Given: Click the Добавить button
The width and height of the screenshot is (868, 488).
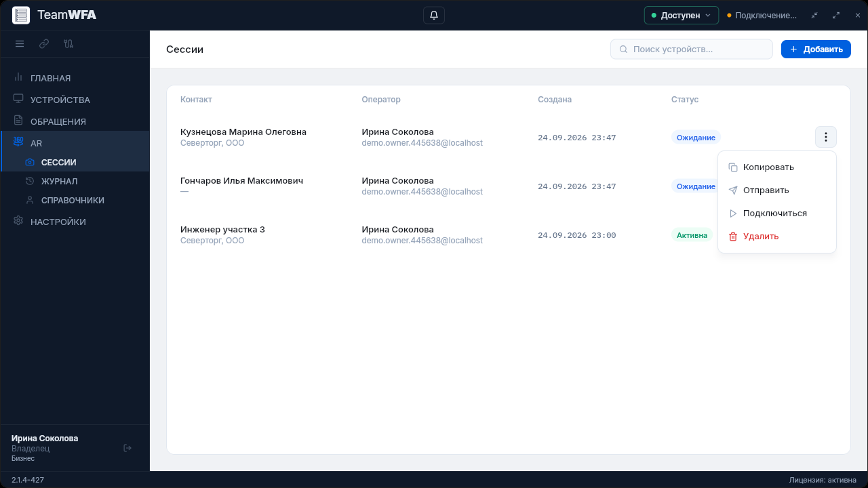Looking at the screenshot, I should coord(816,49).
